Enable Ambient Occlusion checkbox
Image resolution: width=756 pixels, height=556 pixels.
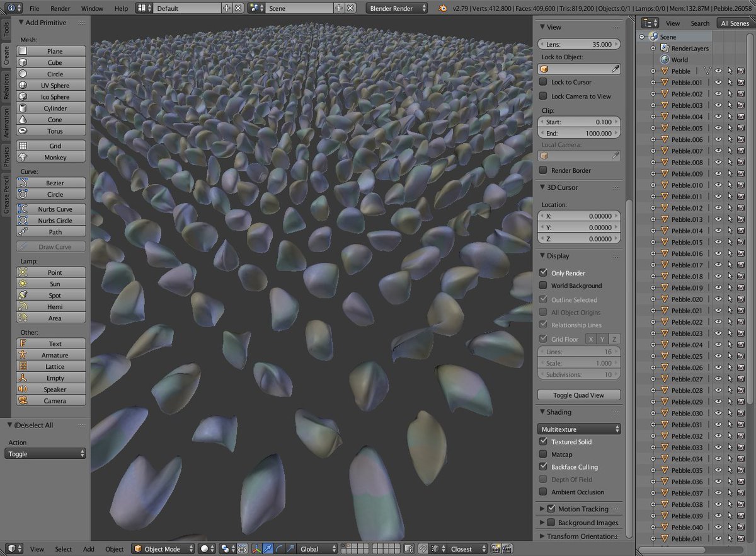point(544,492)
